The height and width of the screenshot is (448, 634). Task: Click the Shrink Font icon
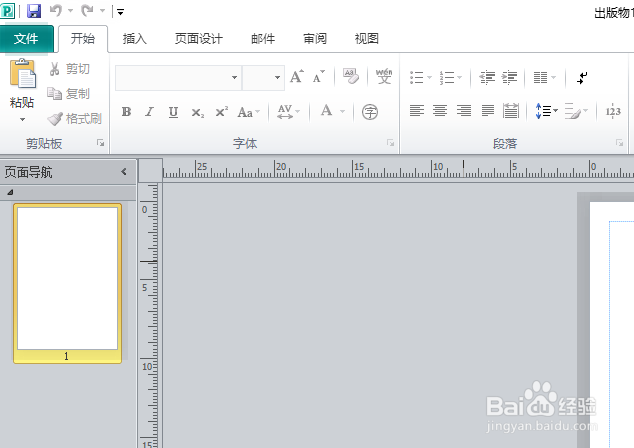(319, 76)
